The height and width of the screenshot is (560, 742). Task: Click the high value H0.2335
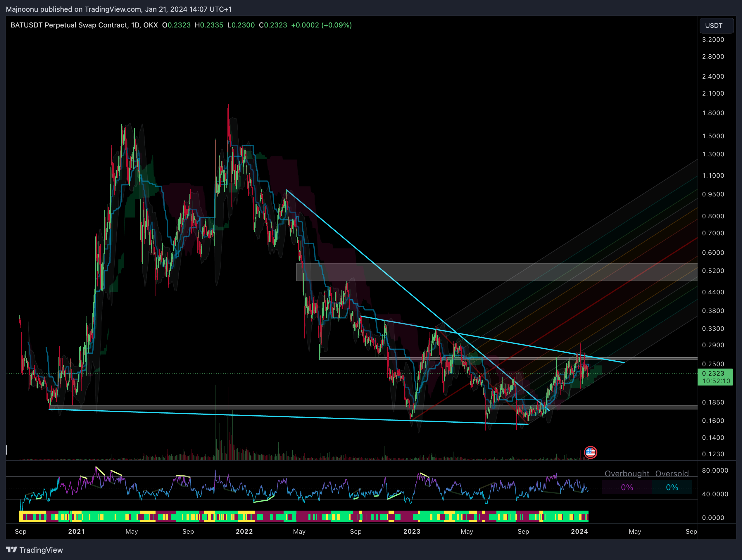[x=209, y=25]
